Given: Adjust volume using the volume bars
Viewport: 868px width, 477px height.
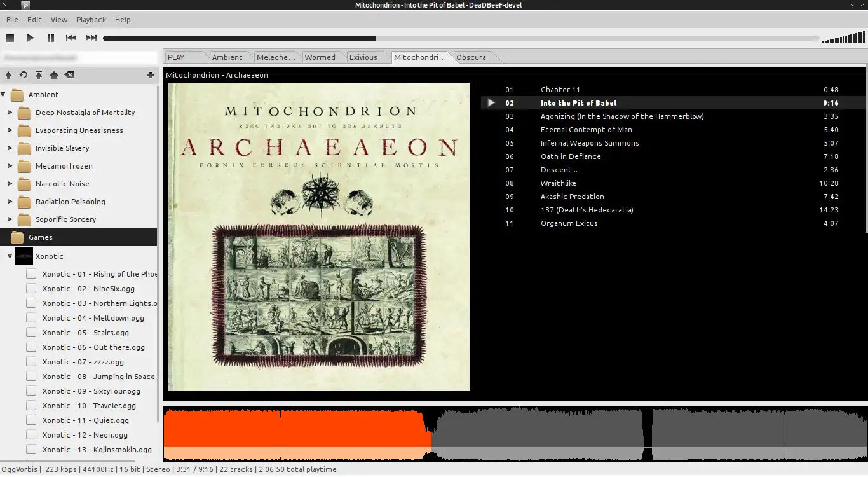Looking at the screenshot, I should point(844,38).
